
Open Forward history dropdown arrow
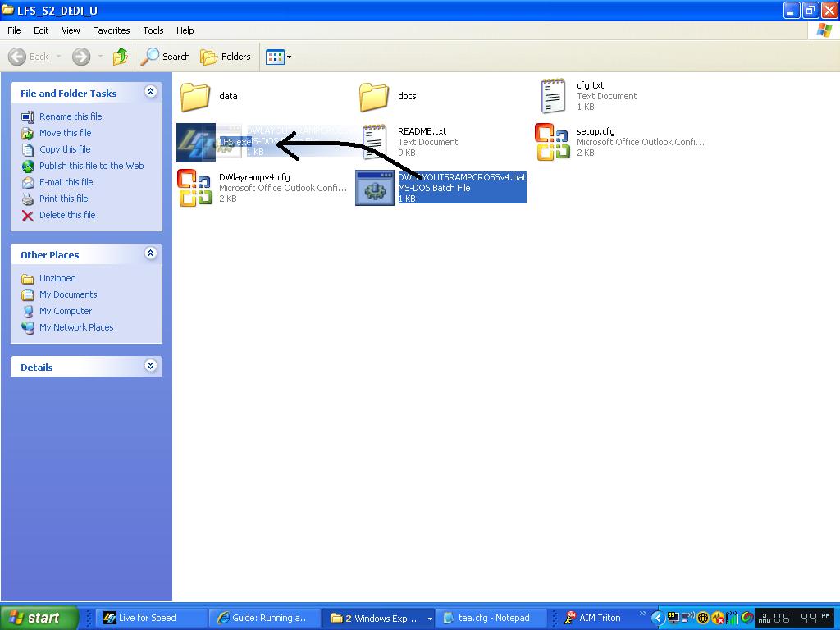point(100,57)
